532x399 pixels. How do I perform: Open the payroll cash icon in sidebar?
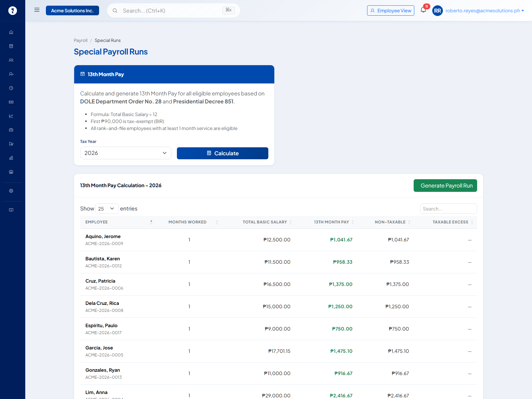pos(11,102)
